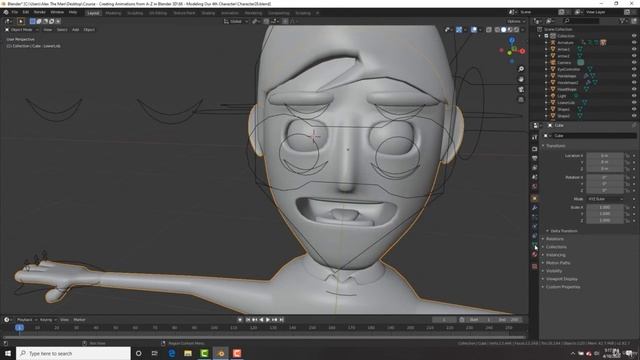Viewport: 640px width, 360px height.
Task: Click the viewport pan hand icon
Action: (521, 79)
